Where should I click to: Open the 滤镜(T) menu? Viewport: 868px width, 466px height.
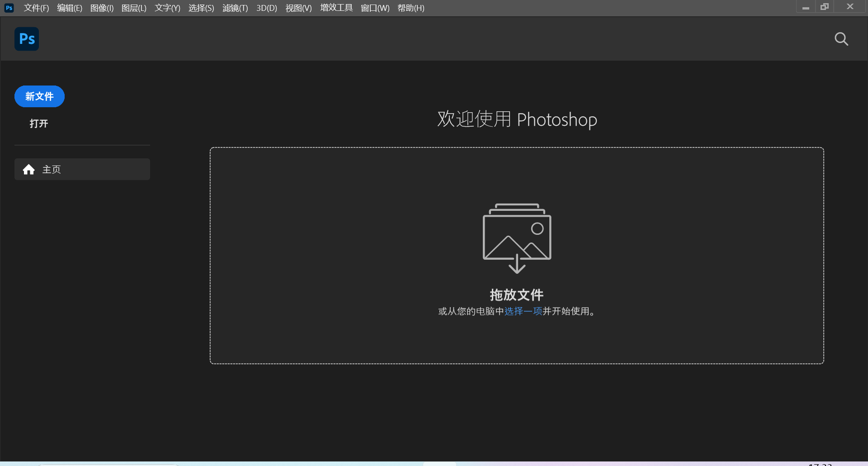pos(235,8)
